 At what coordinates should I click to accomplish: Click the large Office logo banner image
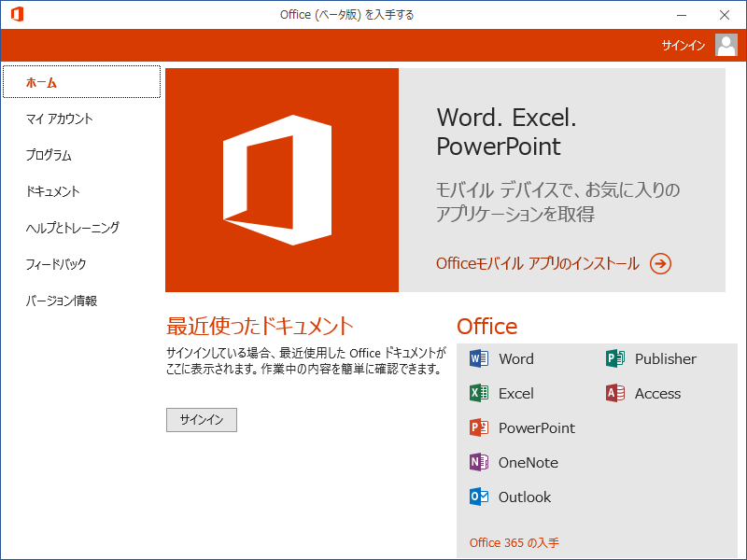[x=282, y=180]
